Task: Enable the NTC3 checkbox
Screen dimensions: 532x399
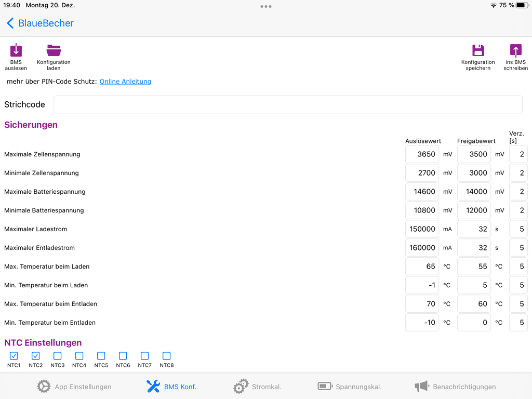Action: tap(57, 355)
